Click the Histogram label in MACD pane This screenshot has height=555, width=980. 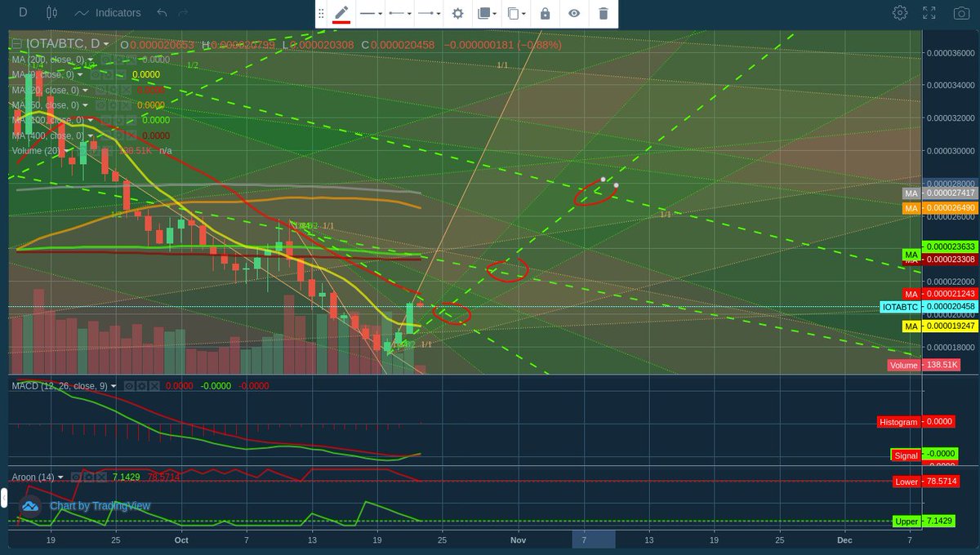pos(898,422)
